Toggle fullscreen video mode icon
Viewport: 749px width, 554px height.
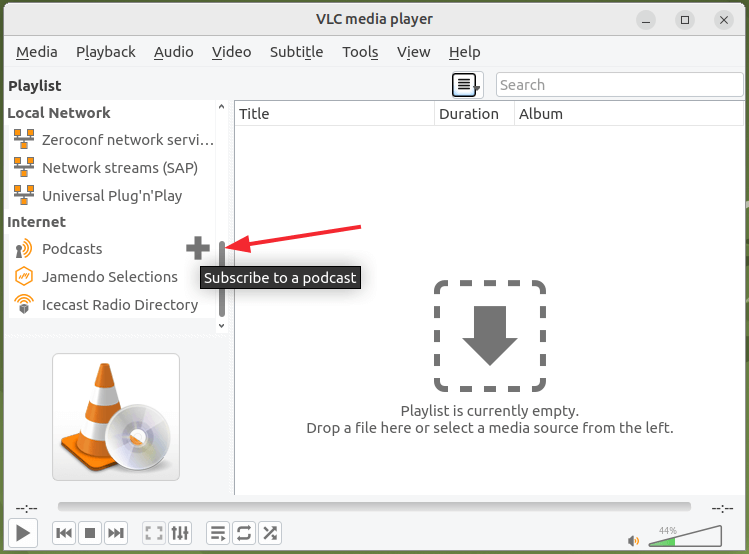coord(154,533)
